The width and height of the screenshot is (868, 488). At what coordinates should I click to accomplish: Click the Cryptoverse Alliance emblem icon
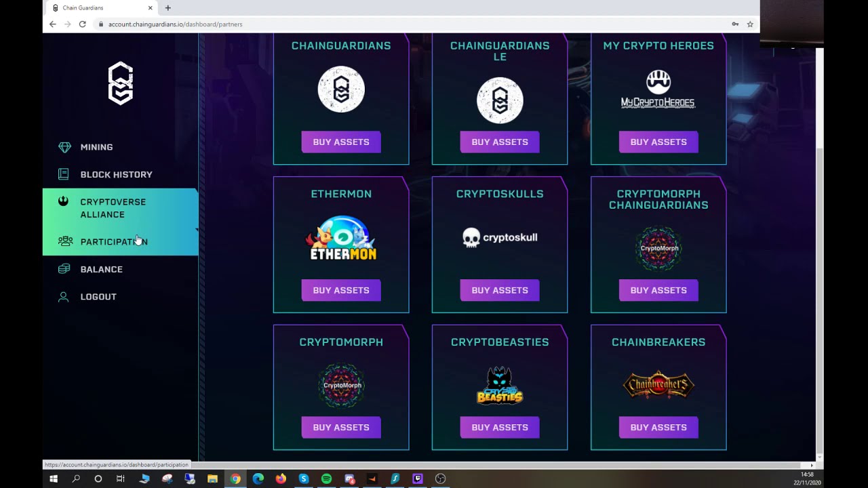point(64,201)
